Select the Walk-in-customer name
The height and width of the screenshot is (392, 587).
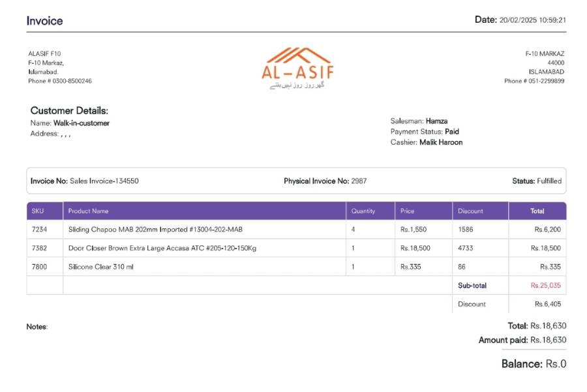coord(81,123)
